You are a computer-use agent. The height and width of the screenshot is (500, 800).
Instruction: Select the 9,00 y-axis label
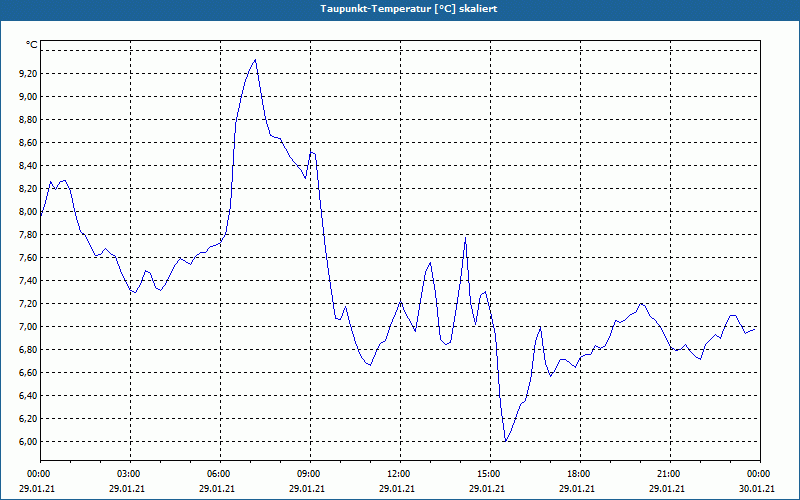click(x=28, y=97)
